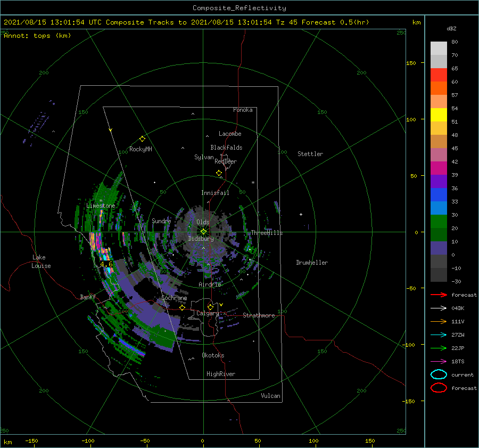
Task: Click the Lacombe city label
Action: [230, 134]
